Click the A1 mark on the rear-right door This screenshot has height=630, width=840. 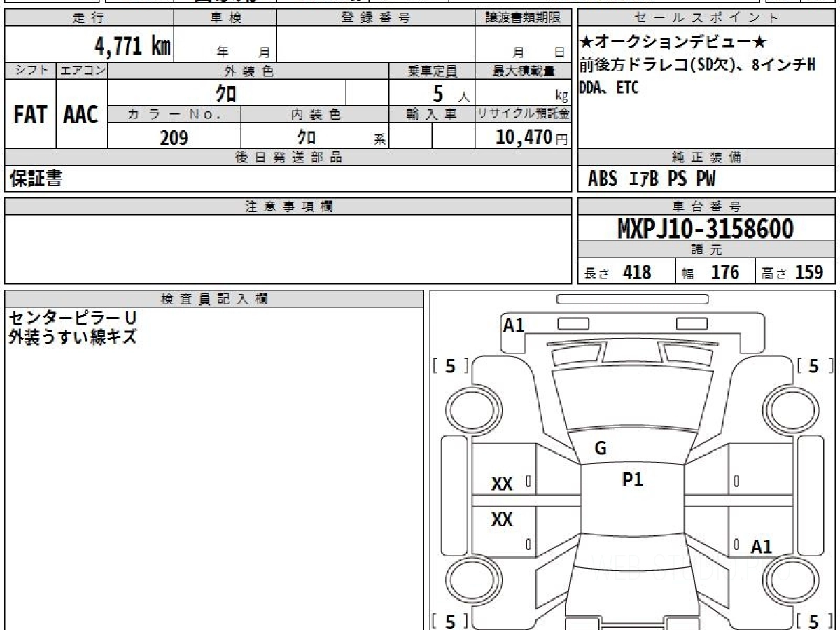(x=761, y=547)
